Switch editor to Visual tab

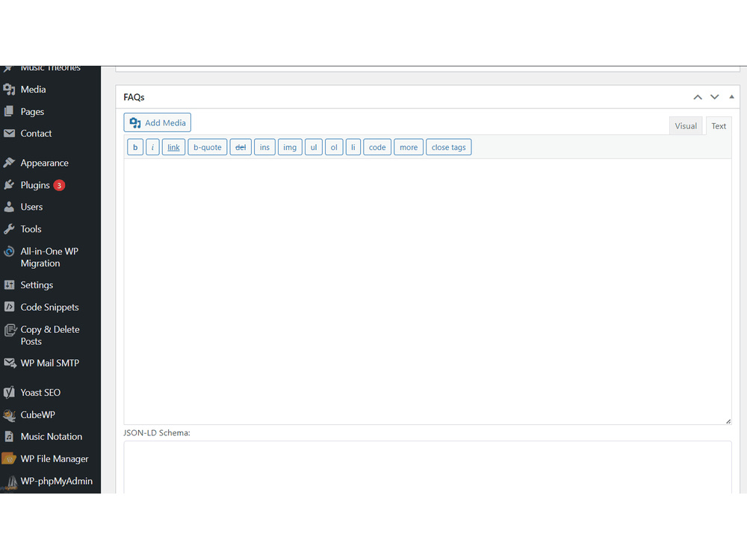686,125
